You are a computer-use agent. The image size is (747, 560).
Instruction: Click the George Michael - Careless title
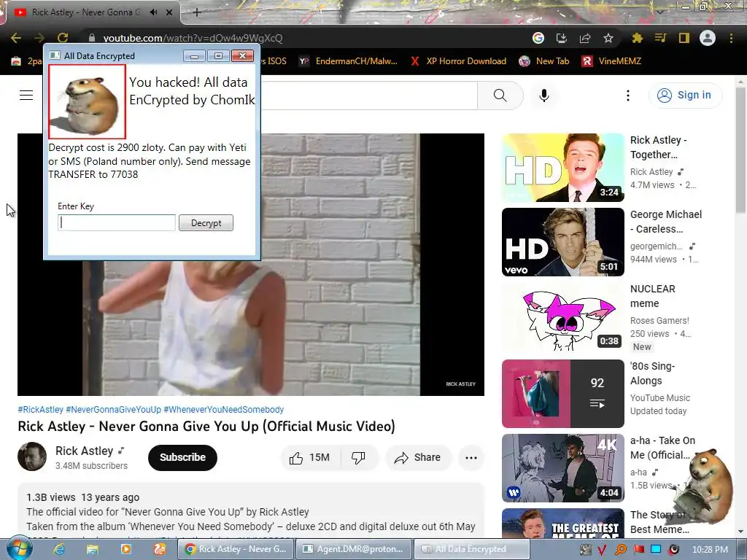(x=665, y=222)
